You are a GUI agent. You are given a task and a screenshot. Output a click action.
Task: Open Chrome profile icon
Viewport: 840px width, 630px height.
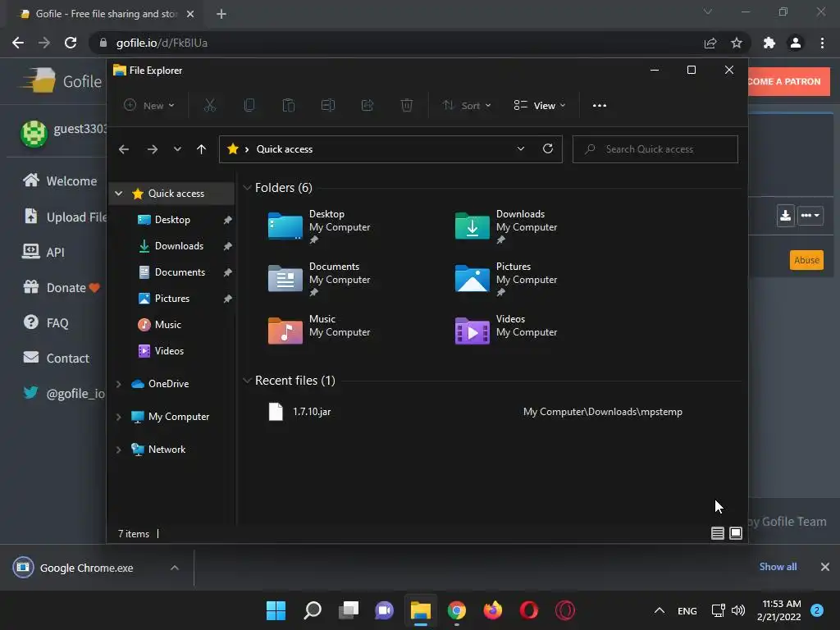click(796, 43)
